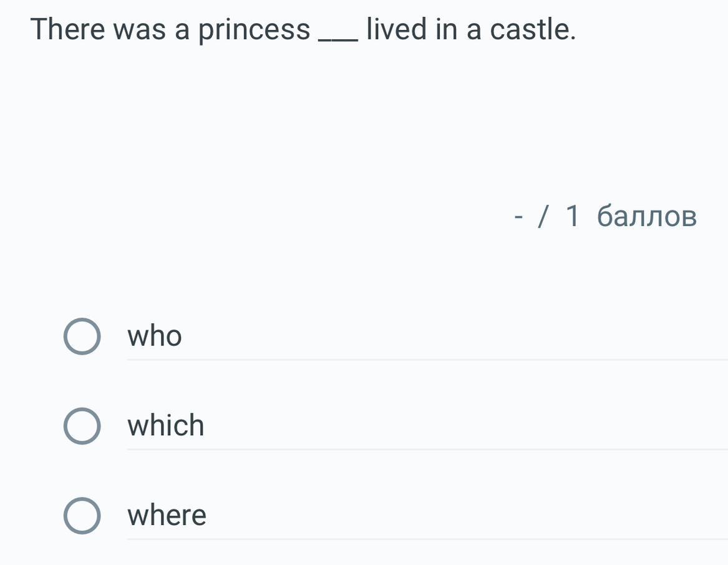Viewport: 728px width, 565px height.
Task: Click the question text 'There was a princess'
Action: pyautogui.click(x=170, y=30)
